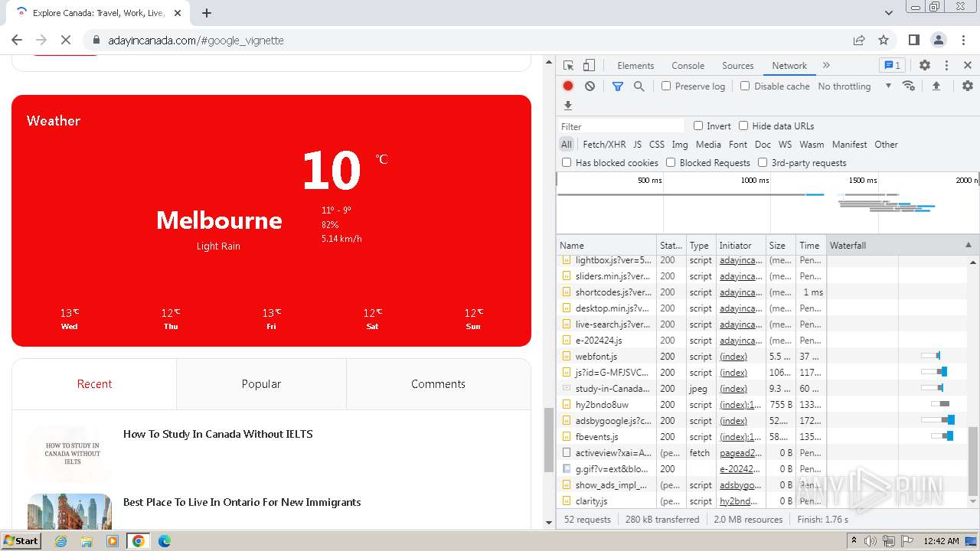This screenshot has width=980, height=551.
Task: Focus the address bar URL
Action: coord(196,41)
